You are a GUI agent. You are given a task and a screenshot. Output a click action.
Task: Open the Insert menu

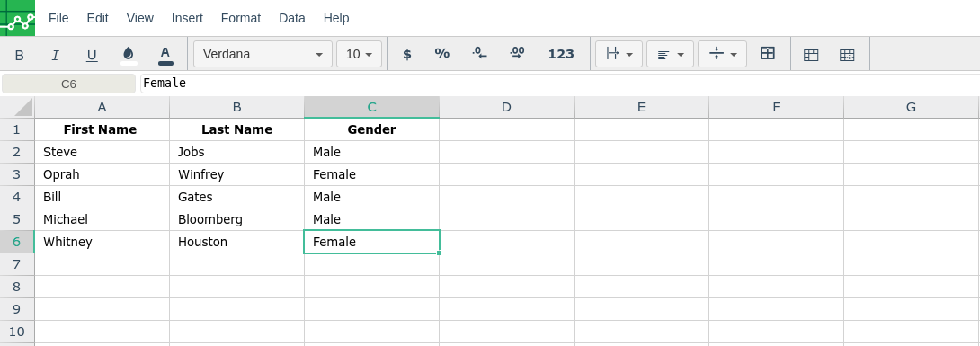(x=187, y=18)
